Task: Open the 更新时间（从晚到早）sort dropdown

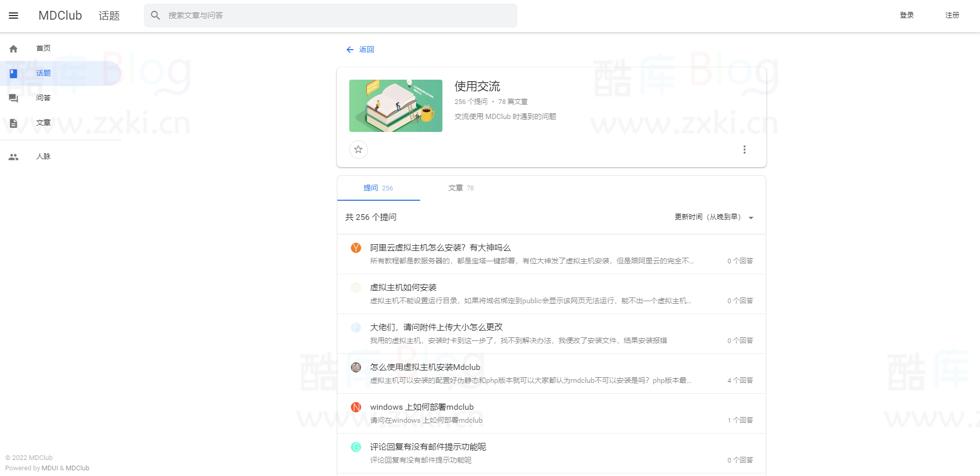Action: (708, 217)
